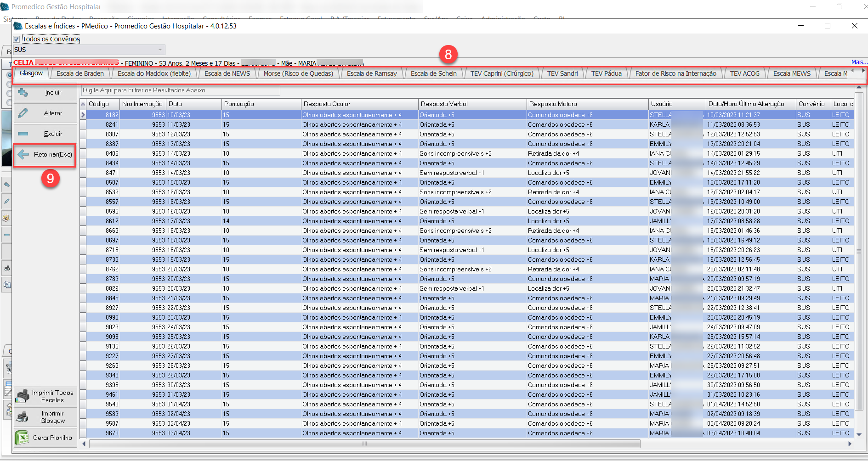This screenshot has height=461, width=868.
Task: Switch to the Escala de Braden tab
Action: [80, 73]
